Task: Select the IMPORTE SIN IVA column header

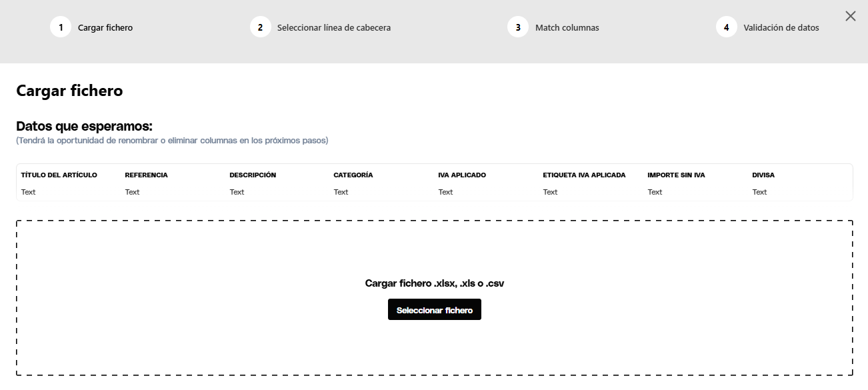Action: point(676,175)
